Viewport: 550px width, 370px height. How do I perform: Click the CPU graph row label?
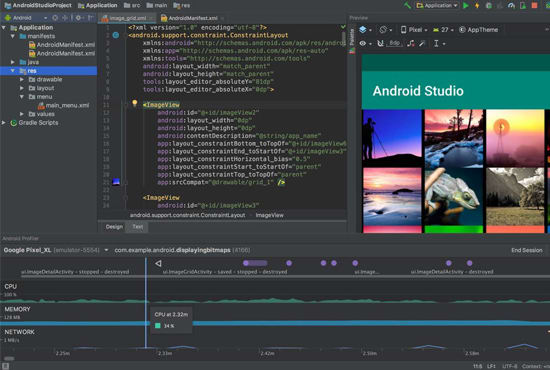[x=11, y=286]
